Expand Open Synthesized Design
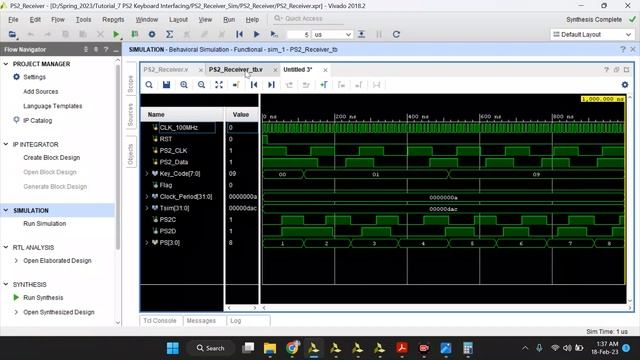Screen dimensions: 640x360 point(16,312)
